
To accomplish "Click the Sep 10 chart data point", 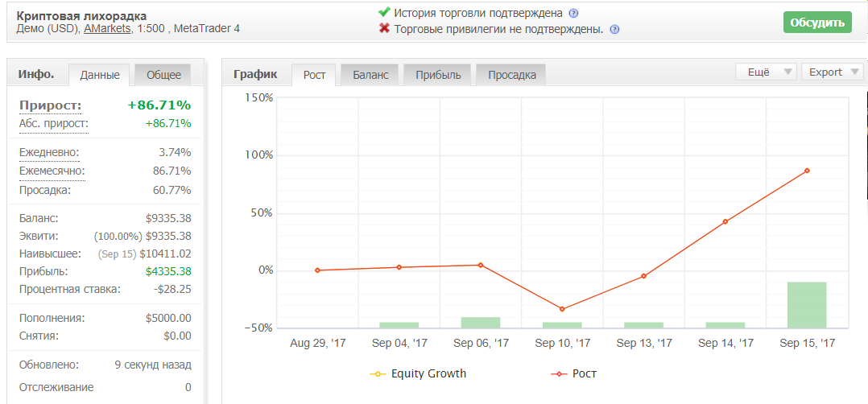I will pos(562,309).
